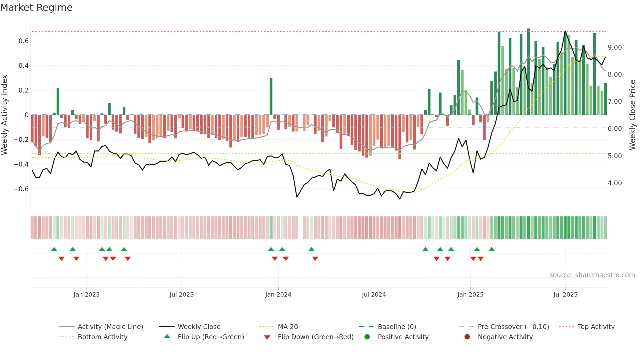Click the Jul 2025 axis label
The height and width of the screenshot is (362, 644).
[565, 294]
